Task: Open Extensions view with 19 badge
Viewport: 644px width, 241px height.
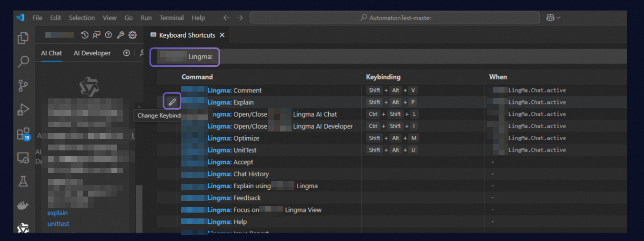Action: coord(24,134)
